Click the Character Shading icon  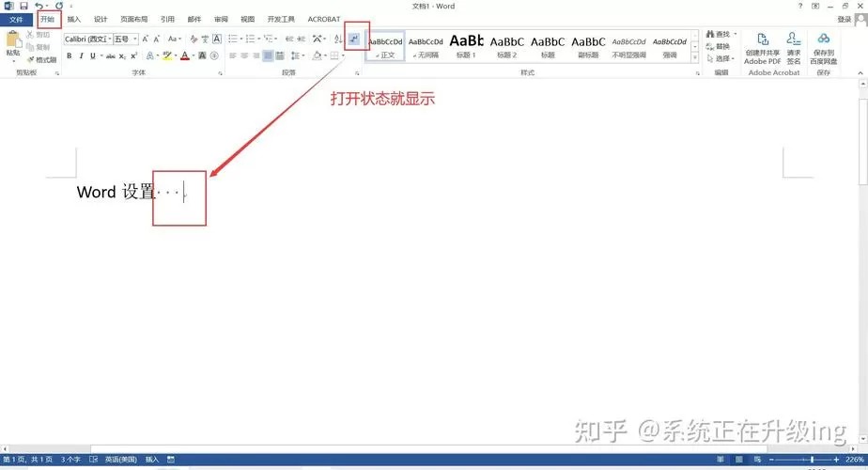point(203,55)
